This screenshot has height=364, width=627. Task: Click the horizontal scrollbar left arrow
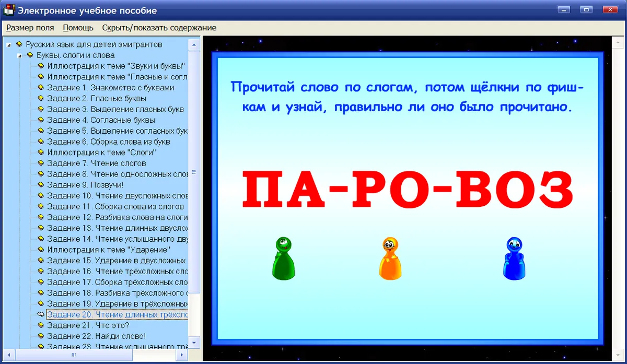[9, 355]
